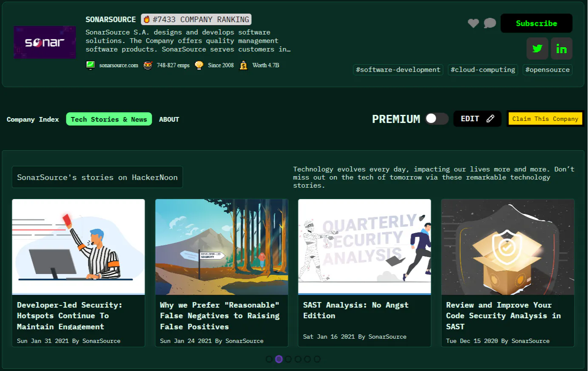Screen dimensions: 588x371
Task: Click the EDIT button
Action: tap(477, 119)
